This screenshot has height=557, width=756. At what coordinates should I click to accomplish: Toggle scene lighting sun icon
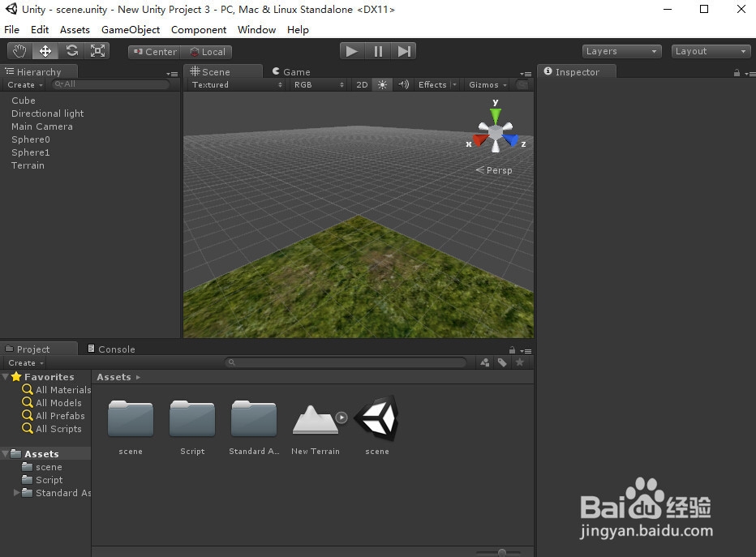tap(382, 85)
